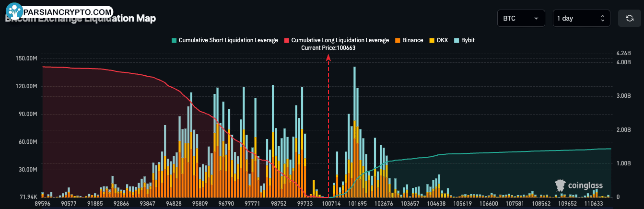Click the refresh chart icon button
This screenshot has width=644, height=209.
[x=630, y=19]
